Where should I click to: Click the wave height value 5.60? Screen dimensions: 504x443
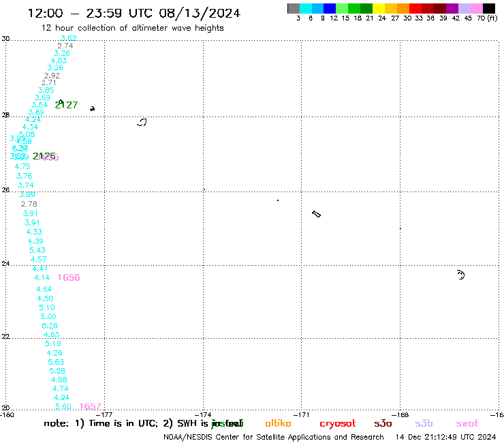coord(63,406)
